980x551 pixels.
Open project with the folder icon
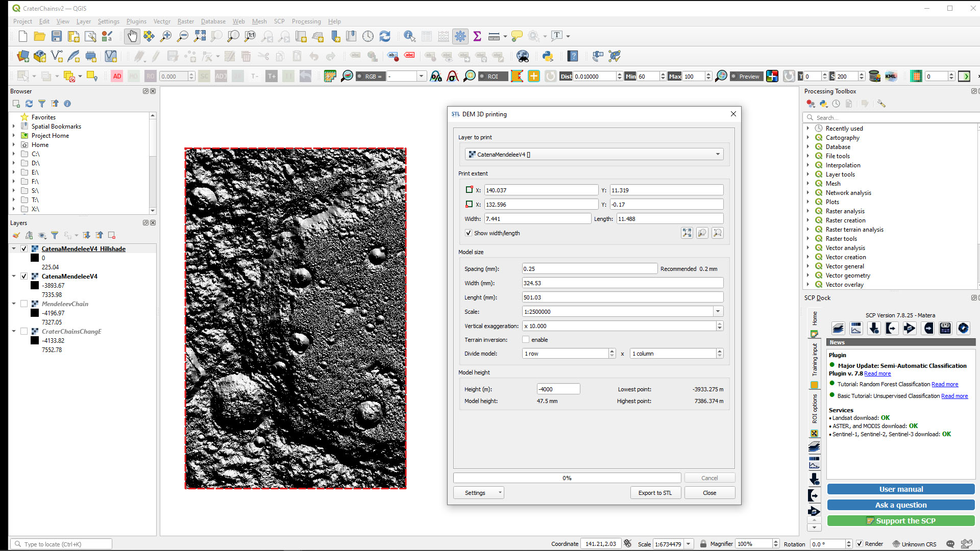(x=40, y=36)
